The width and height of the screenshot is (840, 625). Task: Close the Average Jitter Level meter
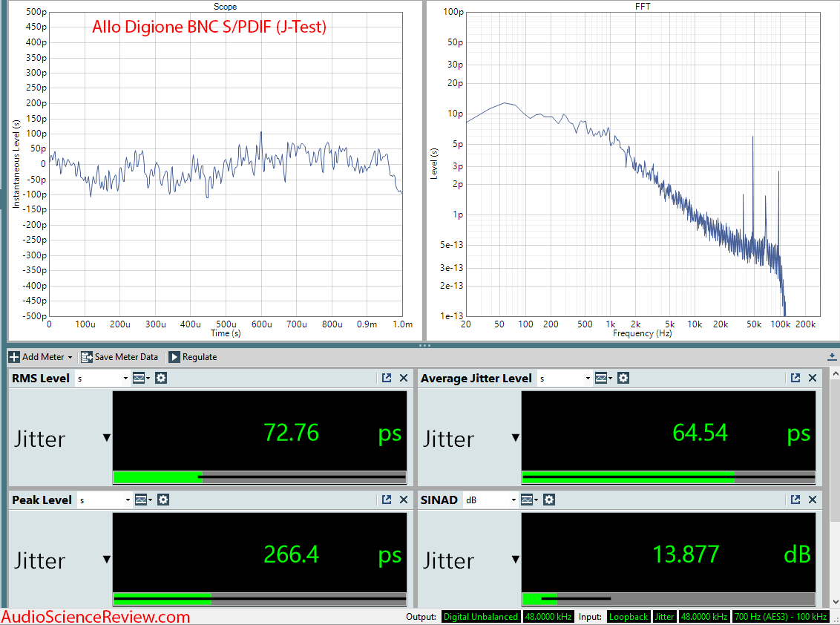click(813, 379)
